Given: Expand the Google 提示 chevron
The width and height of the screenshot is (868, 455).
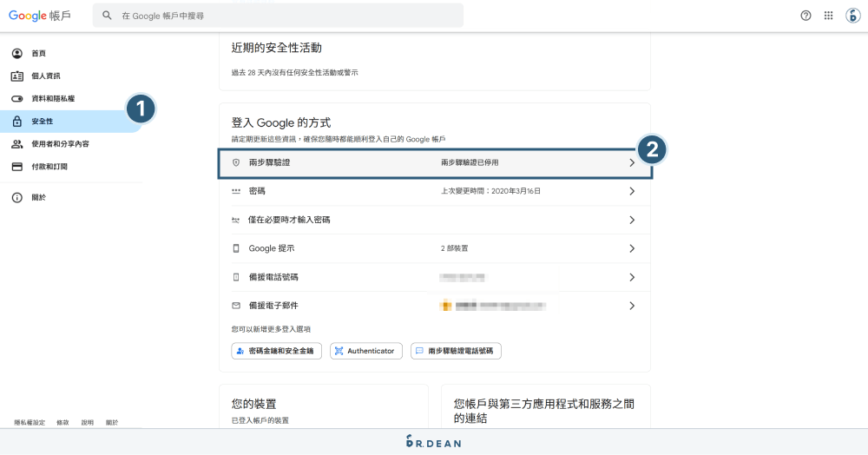Looking at the screenshot, I should tap(632, 248).
